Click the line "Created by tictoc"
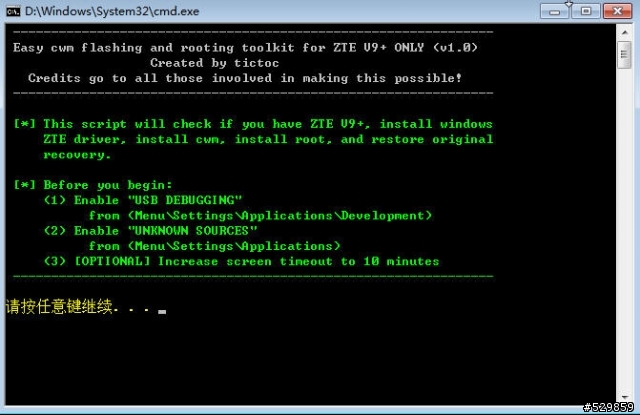This screenshot has height=415, width=640. (x=215, y=63)
